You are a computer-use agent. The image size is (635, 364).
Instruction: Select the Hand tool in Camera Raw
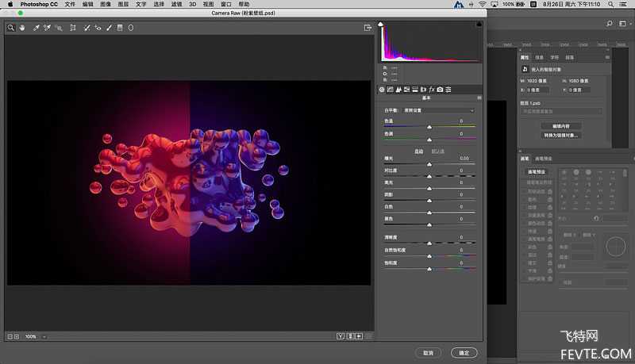pyautogui.click(x=23, y=28)
